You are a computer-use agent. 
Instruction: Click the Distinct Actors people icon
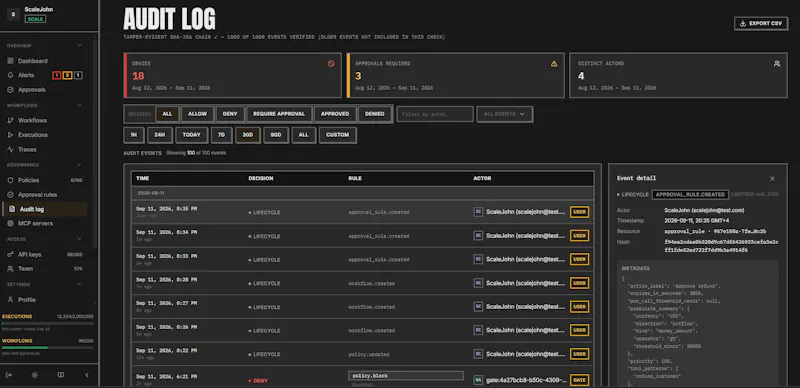777,64
